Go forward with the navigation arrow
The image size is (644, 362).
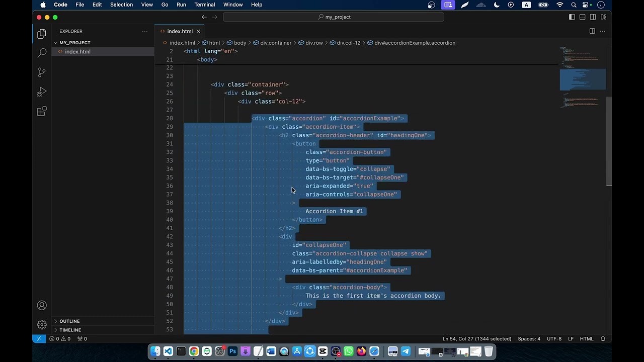[215, 17]
